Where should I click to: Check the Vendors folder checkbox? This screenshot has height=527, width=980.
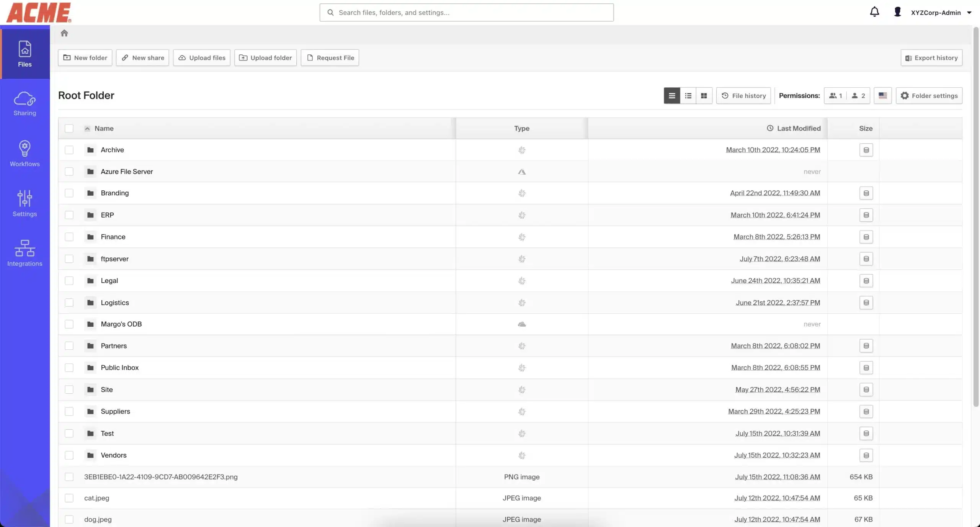69,455
